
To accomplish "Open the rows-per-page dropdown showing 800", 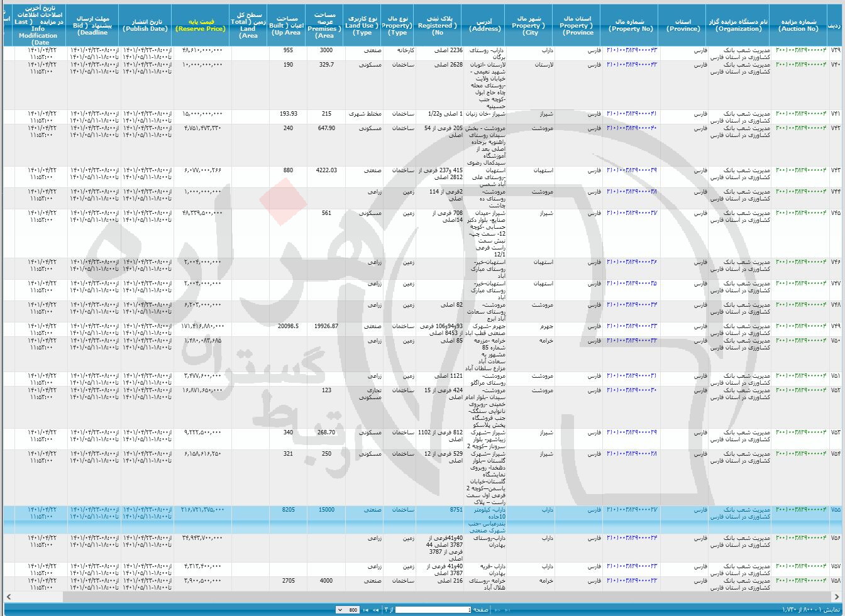I will (x=348, y=610).
